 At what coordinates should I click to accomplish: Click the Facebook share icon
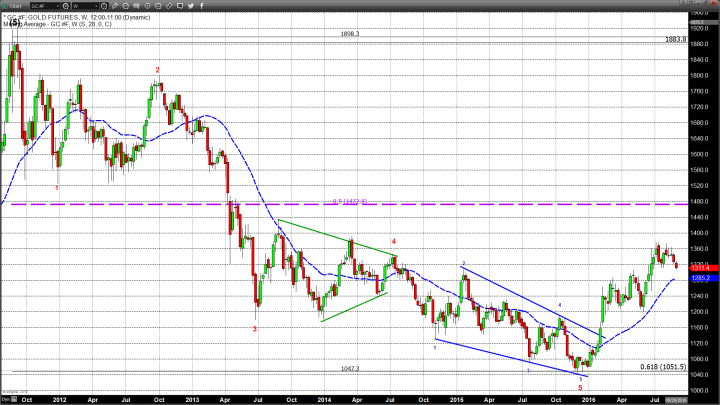tap(202, 6)
